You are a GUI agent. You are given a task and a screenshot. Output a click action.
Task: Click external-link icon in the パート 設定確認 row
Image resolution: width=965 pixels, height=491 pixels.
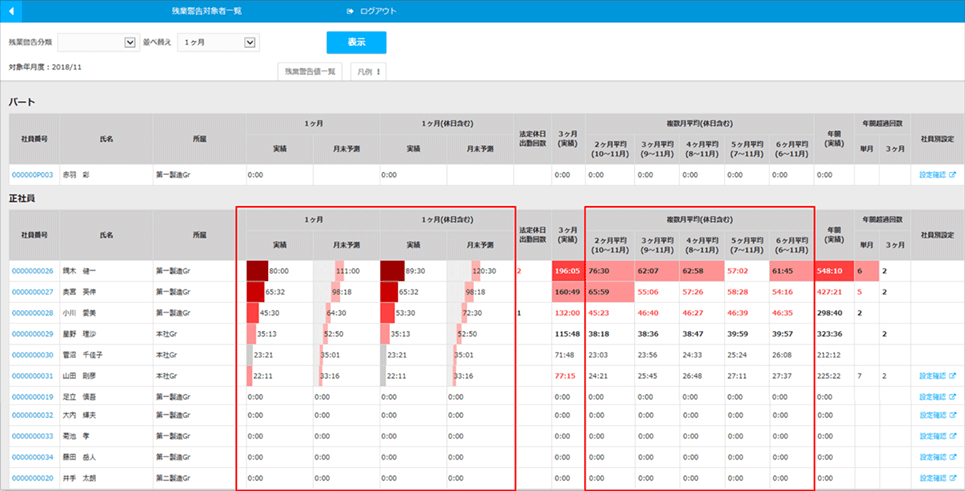pyautogui.click(x=953, y=174)
